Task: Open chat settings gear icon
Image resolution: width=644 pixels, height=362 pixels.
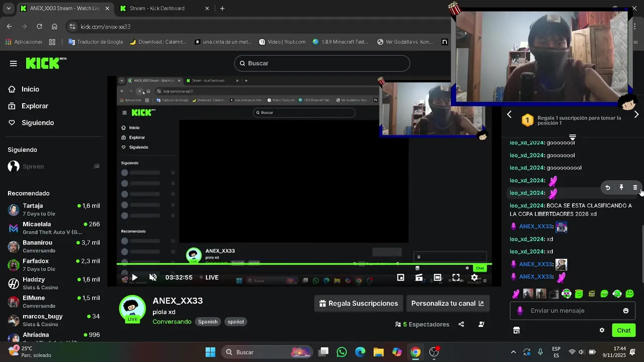Action: [x=602, y=330]
